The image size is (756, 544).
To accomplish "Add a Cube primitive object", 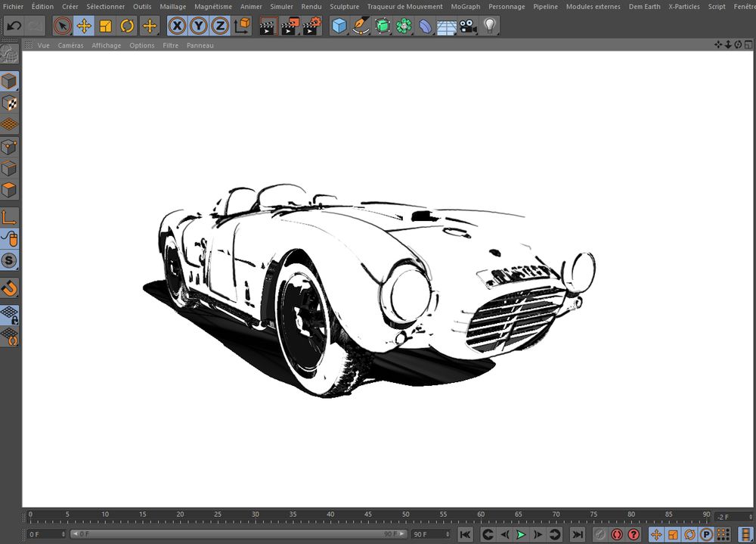I will click(x=339, y=26).
